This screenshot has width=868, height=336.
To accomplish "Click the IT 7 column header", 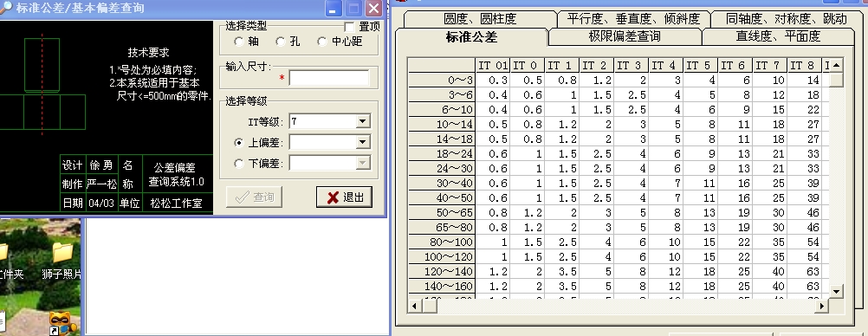I will point(769,65).
